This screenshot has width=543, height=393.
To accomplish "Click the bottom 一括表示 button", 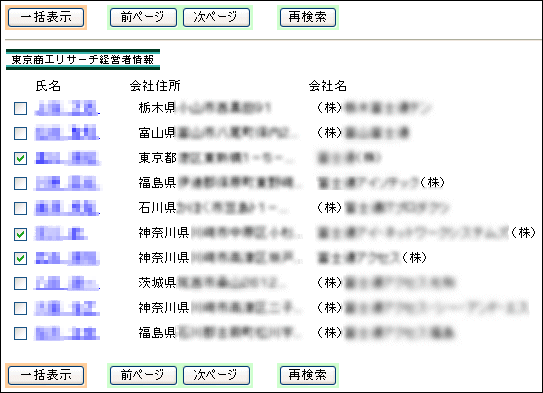I will [x=46, y=375].
